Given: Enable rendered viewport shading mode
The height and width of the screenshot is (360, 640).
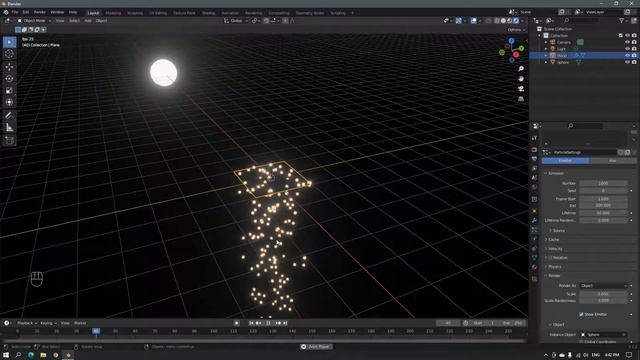Looking at the screenshot, I should pyautogui.click(x=516, y=21).
